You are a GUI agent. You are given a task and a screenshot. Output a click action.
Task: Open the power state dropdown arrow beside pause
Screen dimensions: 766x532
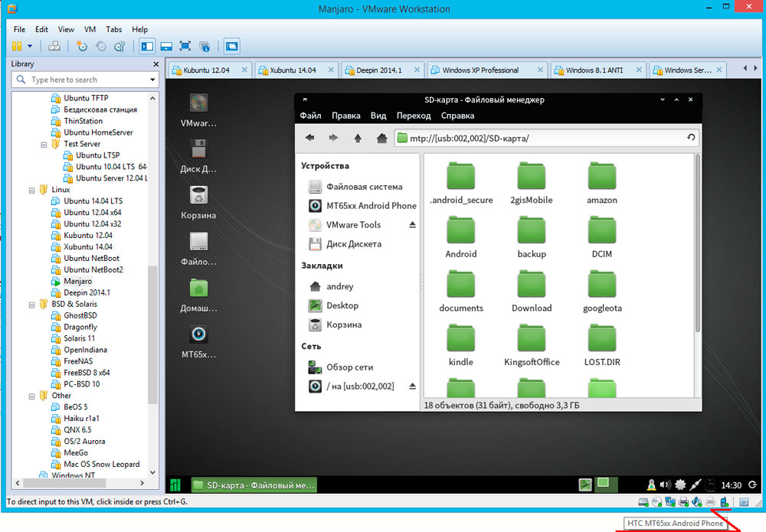click(30, 47)
